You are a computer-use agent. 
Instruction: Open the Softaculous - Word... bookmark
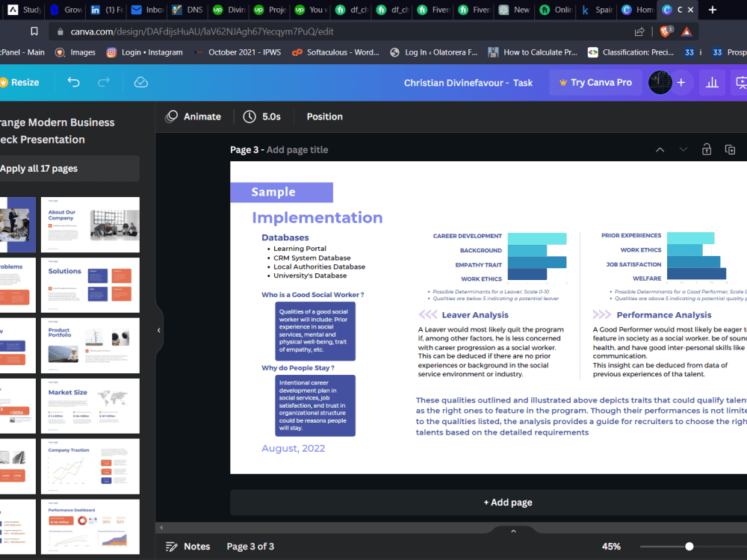tap(336, 52)
